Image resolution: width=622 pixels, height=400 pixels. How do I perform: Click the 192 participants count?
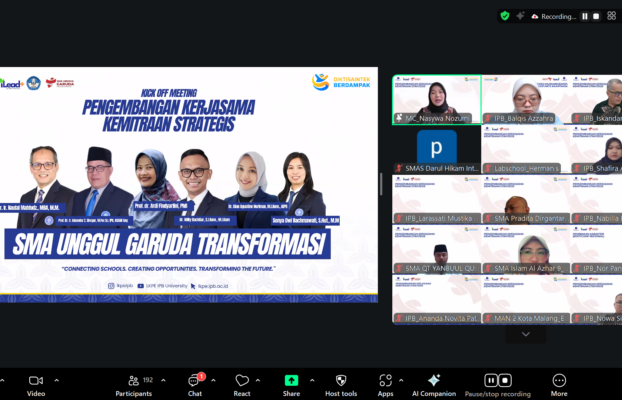(x=148, y=380)
